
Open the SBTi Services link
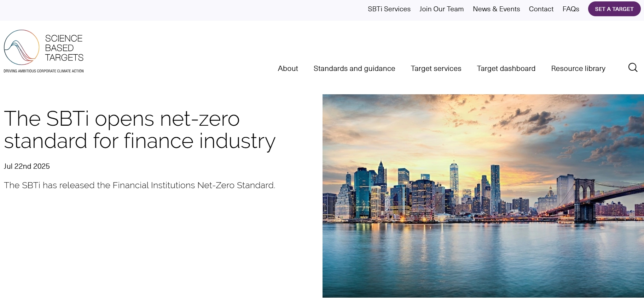[x=389, y=9]
